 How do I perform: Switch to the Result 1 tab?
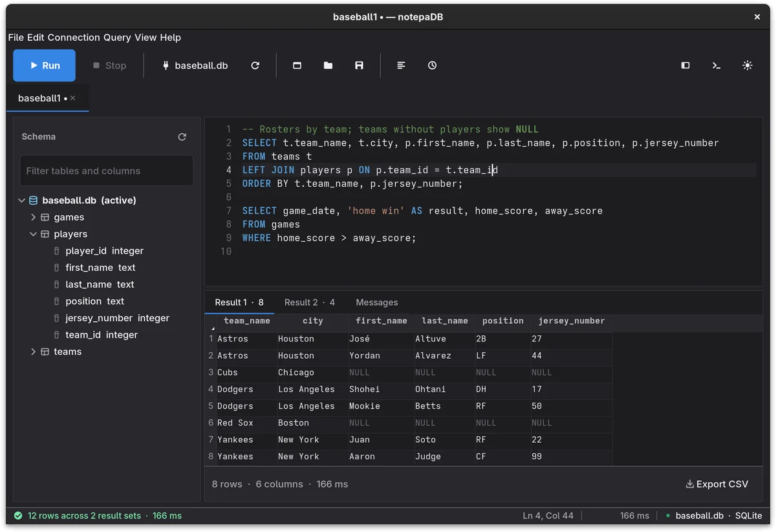pyautogui.click(x=239, y=303)
